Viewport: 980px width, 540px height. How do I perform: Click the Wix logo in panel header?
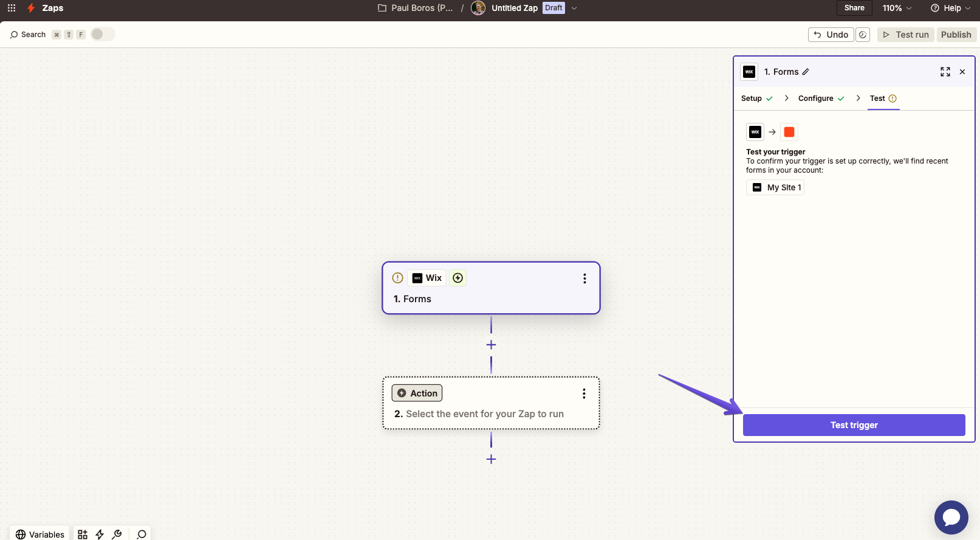point(749,72)
